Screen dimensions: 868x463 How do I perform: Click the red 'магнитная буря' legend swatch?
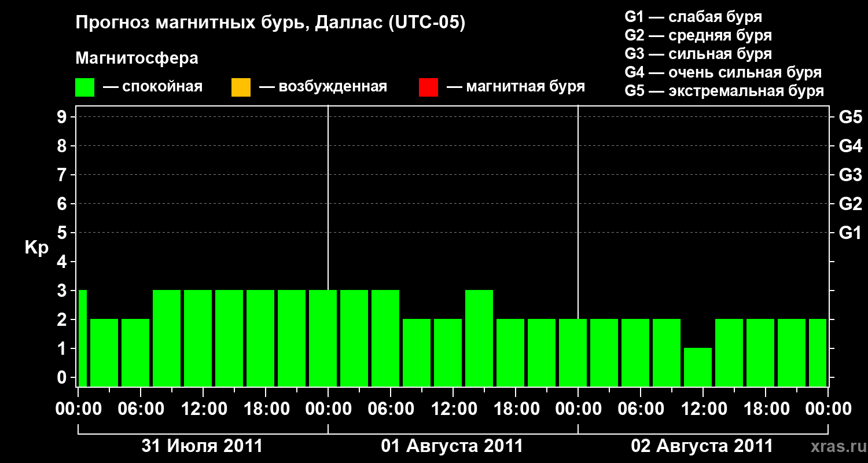(428, 87)
